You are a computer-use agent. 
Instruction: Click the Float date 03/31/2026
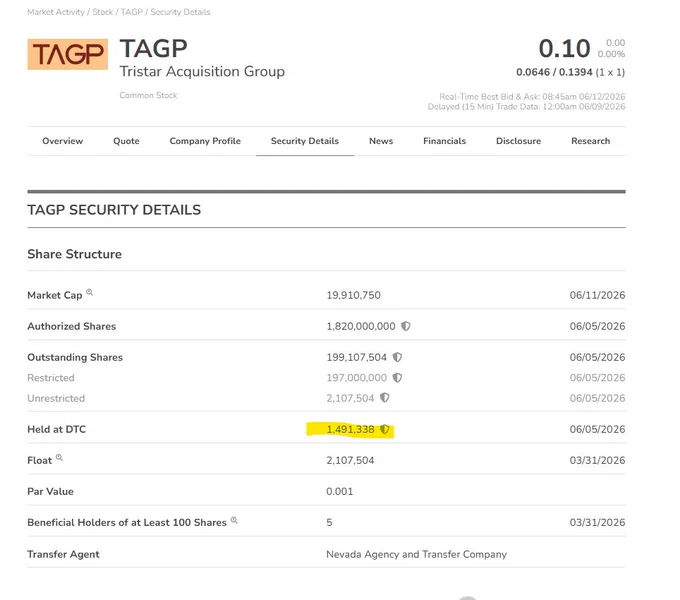597,460
